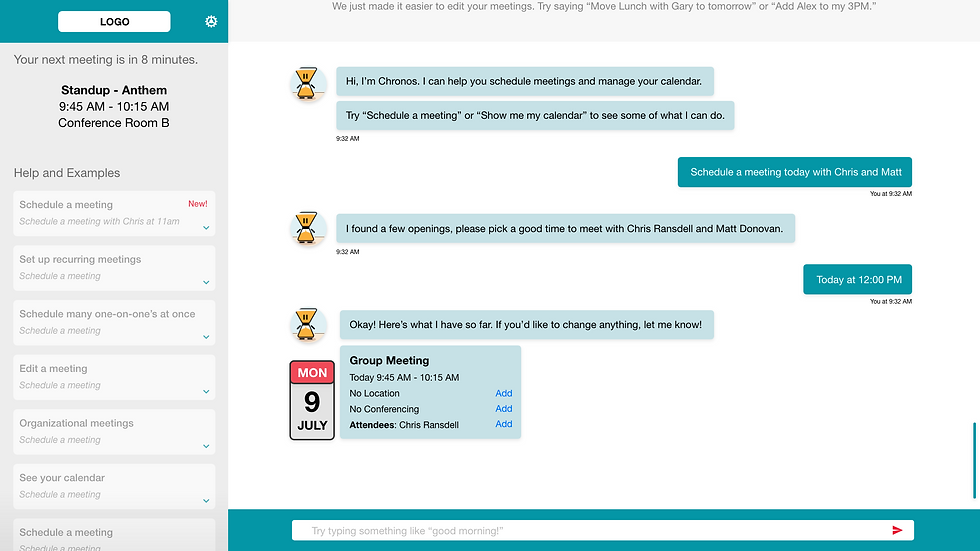Click the 'I found a few openings' message
The image size is (980, 551).
(x=566, y=229)
